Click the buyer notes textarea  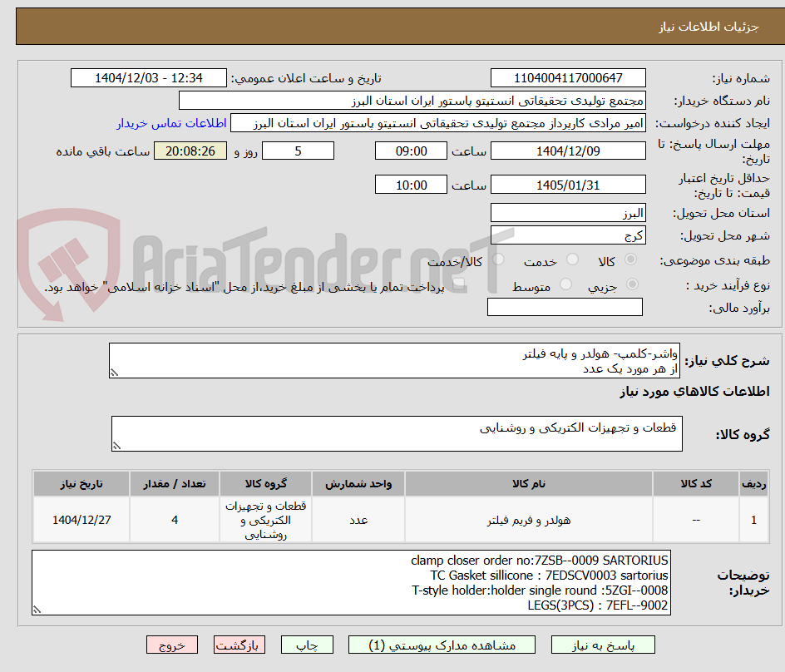352,583
